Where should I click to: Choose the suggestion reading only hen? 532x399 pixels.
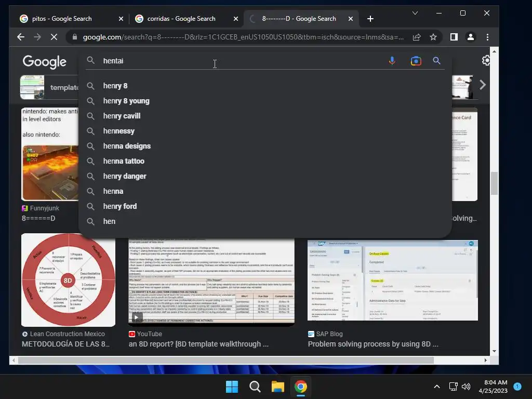265,221
